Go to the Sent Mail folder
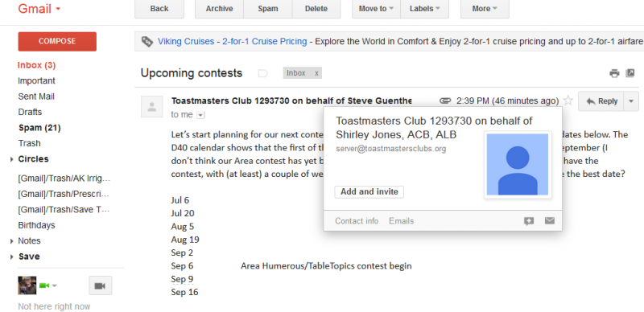This screenshot has width=644, height=312. click(36, 96)
